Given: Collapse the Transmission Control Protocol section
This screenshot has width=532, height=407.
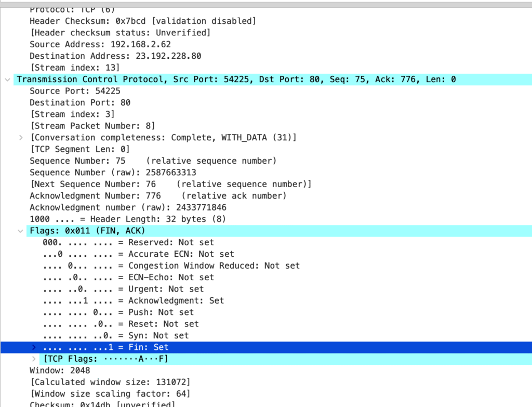Looking at the screenshot, I should point(7,80).
